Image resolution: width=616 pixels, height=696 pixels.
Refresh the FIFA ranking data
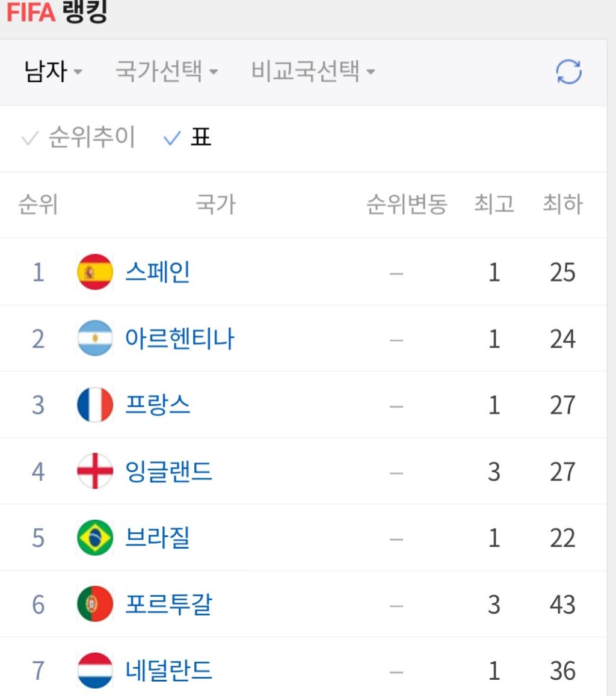click(x=568, y=70)
